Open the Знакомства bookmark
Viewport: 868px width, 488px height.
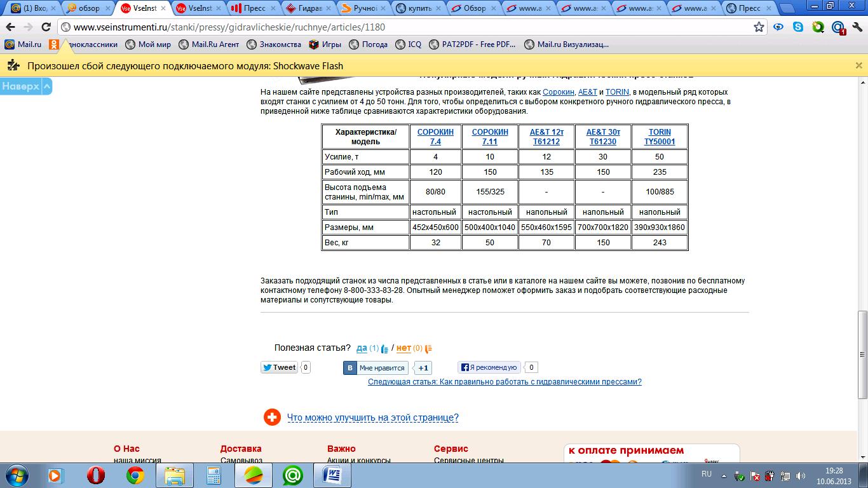click(274, 44)
